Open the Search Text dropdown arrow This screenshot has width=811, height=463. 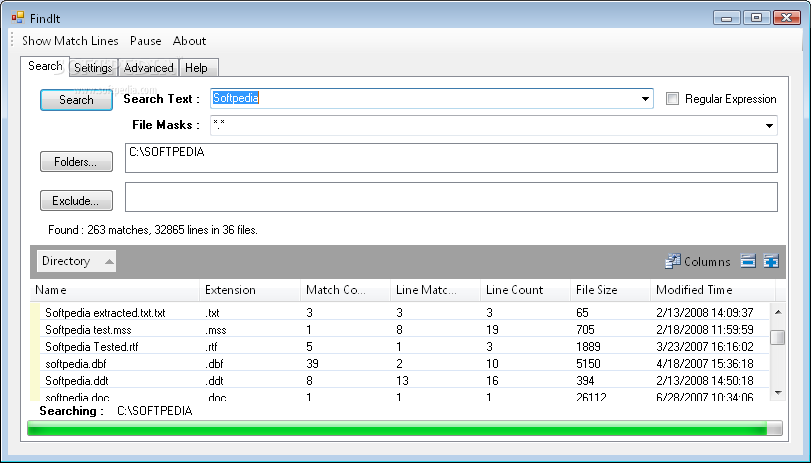pos(645,99)
